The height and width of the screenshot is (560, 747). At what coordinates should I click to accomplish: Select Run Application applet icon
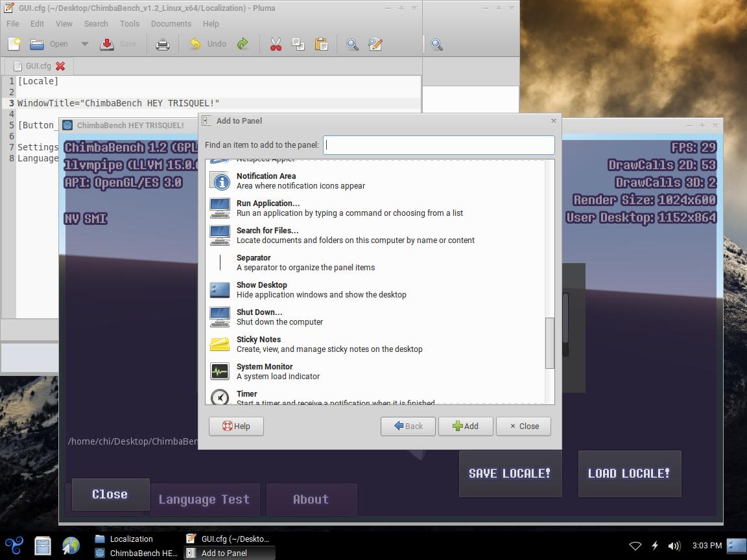[x=220, y=208]
